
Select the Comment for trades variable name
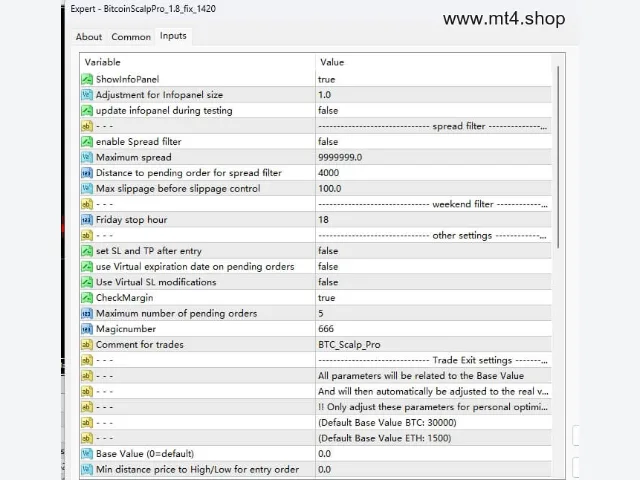click(x=140, y=344)
